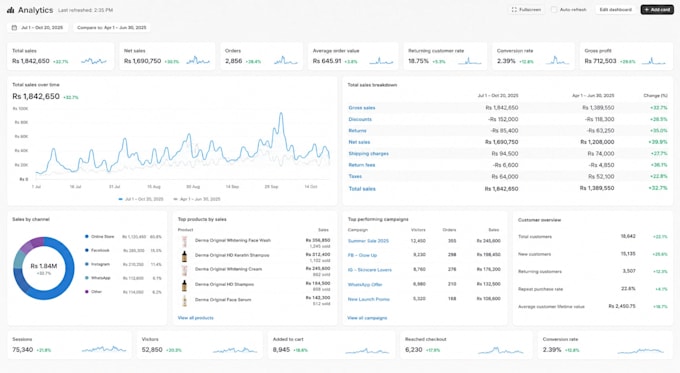The image size is (680, 373).
Task: Click Derma Original Whitening Face Wash name
Action: (x=232, y=240)
